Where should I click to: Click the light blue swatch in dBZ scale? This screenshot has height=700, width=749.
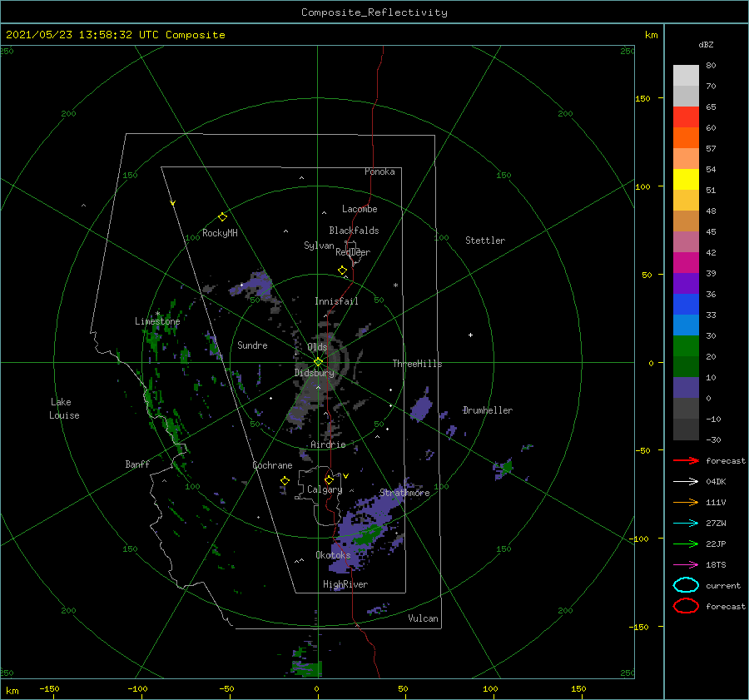pyautogui.click(x=686, y=325)
